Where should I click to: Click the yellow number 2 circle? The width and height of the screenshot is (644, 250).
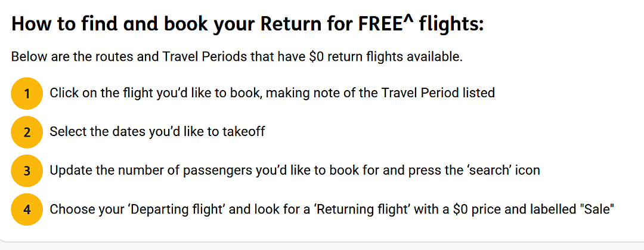point(27,132)
